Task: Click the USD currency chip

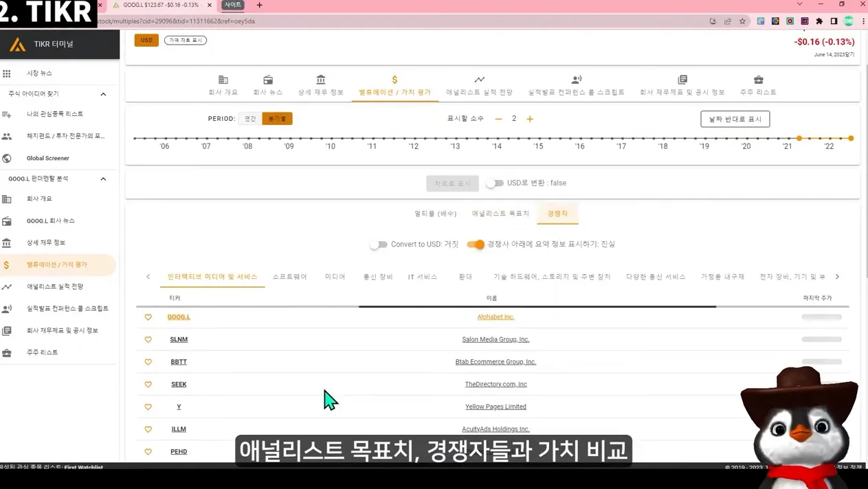Action: [x=146, y=41]
